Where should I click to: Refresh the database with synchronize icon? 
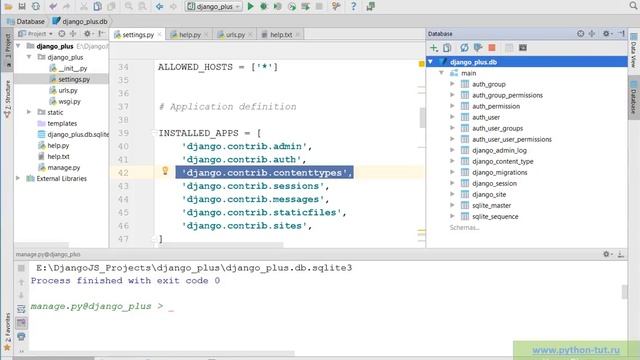pyautogui.click(x=464, y=48)
